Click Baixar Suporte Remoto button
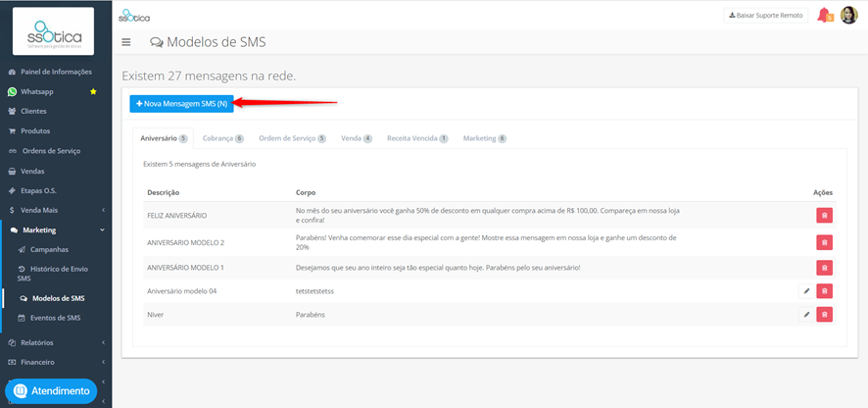Image resolution: width=868 pixels, height=408 pixels. (x=765, y=16)
